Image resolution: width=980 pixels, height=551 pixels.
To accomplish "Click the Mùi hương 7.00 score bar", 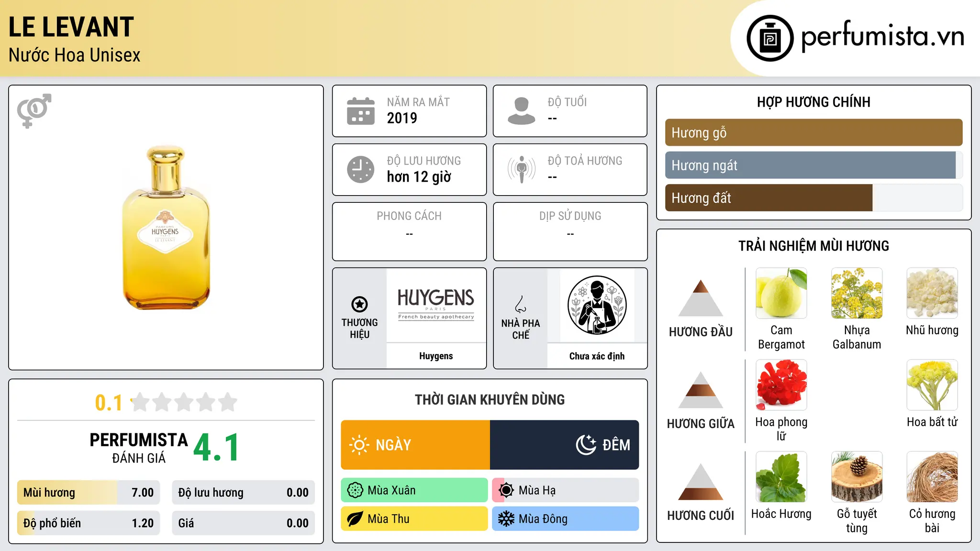I will [89, 493].
